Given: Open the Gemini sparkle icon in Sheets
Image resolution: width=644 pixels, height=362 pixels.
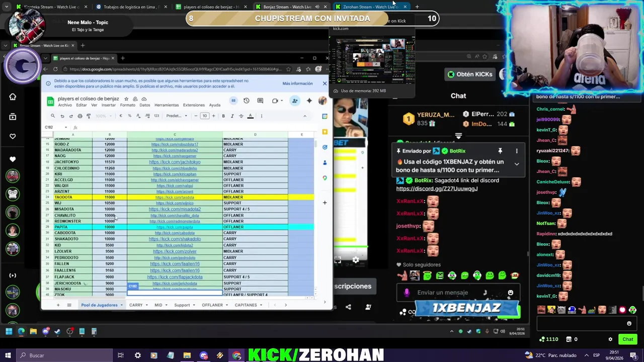Looking at the screenshot, I should tap(309, 101).
